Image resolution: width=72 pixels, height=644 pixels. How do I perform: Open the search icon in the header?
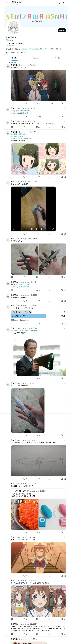(64, 3)
